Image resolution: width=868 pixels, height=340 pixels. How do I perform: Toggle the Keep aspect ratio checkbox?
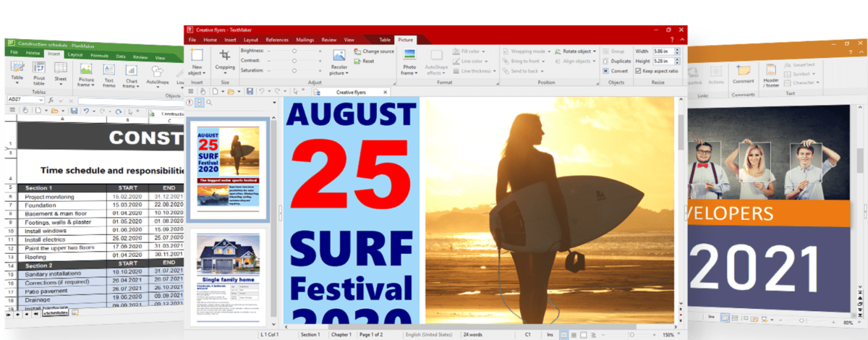(x=638, y=71)
